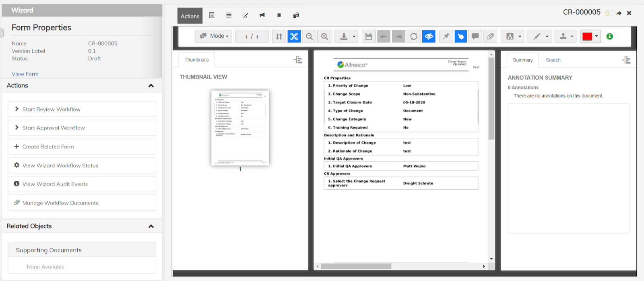The width and height of the screenshot is (644, 281).
Task: Click the refresh document icon
Action: tap(414, 37)
